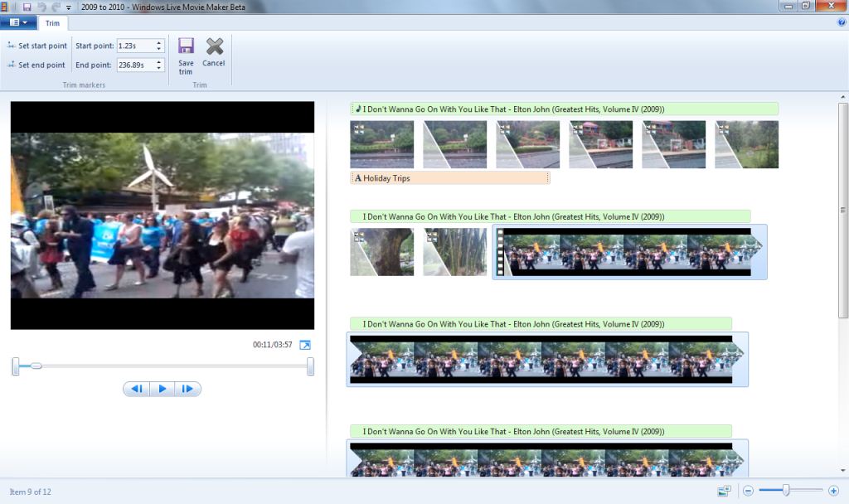Select the video clip strip in bottom row

click(x=547, y=458)
